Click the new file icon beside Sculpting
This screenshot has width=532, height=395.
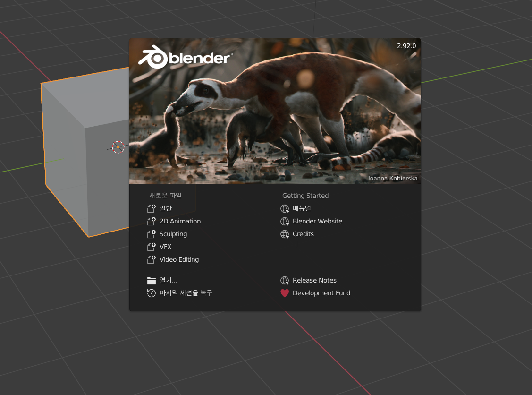click(151, 234)
